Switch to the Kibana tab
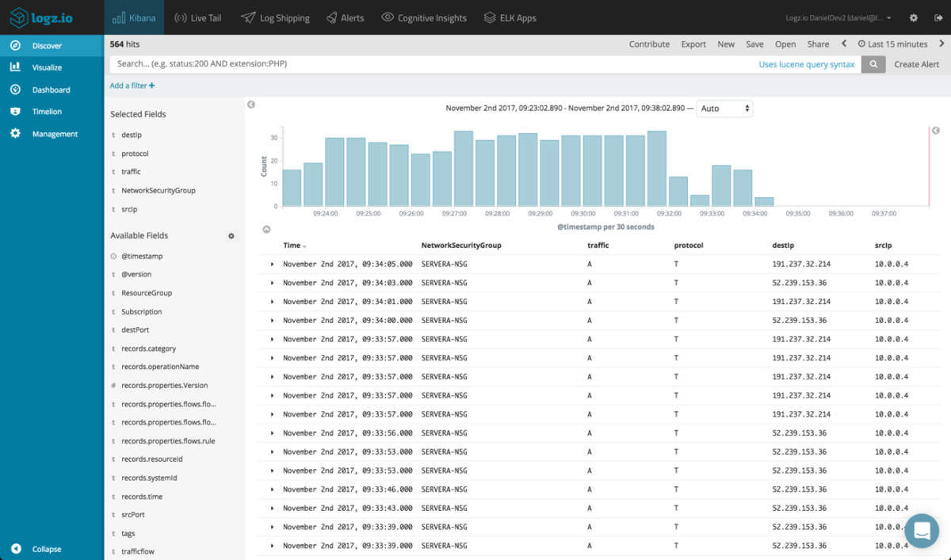 tap(133, 17)
